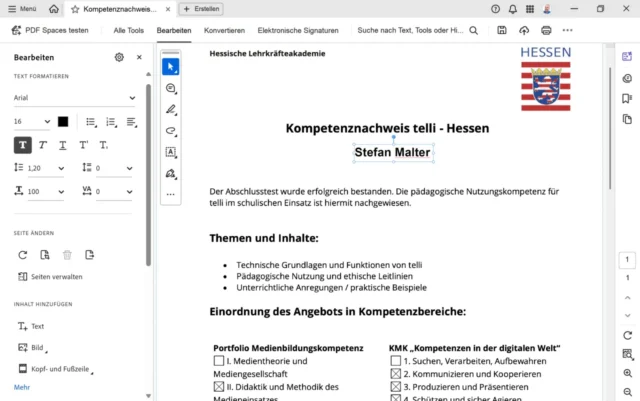
Task: Click the insert page icon
Action: tap(89, 255)
